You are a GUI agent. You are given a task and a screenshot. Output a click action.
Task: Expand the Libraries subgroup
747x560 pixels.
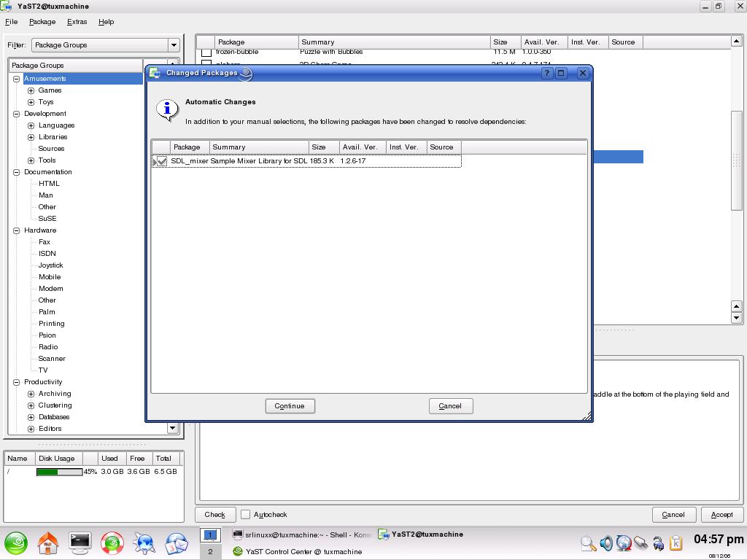coord(31,137)
